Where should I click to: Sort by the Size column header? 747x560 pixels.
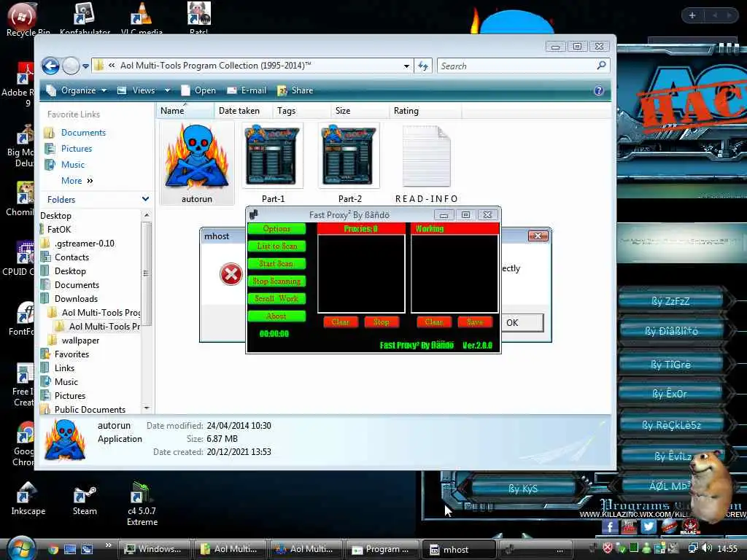coord(360,111)
